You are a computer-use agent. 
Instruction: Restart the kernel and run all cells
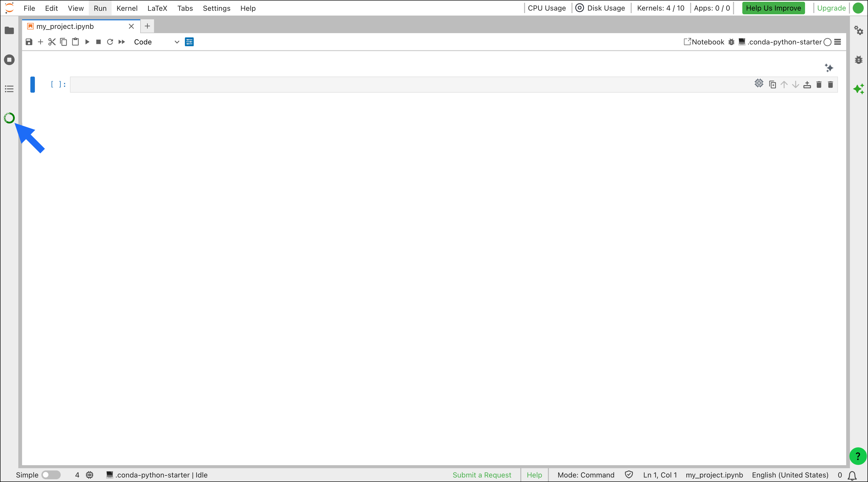121,42
